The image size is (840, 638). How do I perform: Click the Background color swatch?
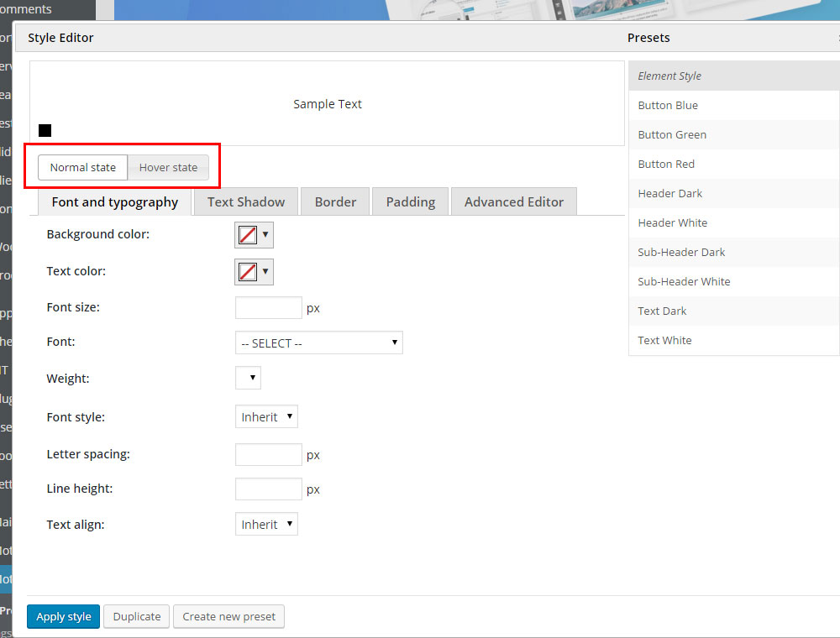pos(248,235)
